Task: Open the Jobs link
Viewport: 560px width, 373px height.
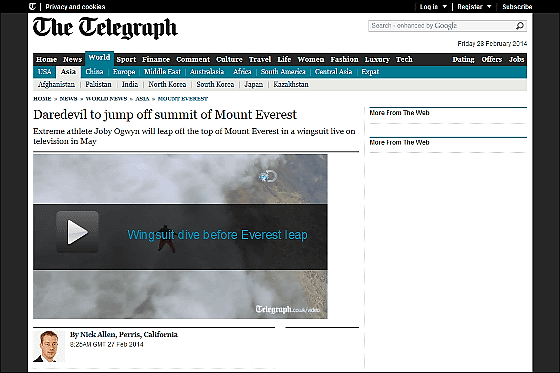Action: coord(516,59)
